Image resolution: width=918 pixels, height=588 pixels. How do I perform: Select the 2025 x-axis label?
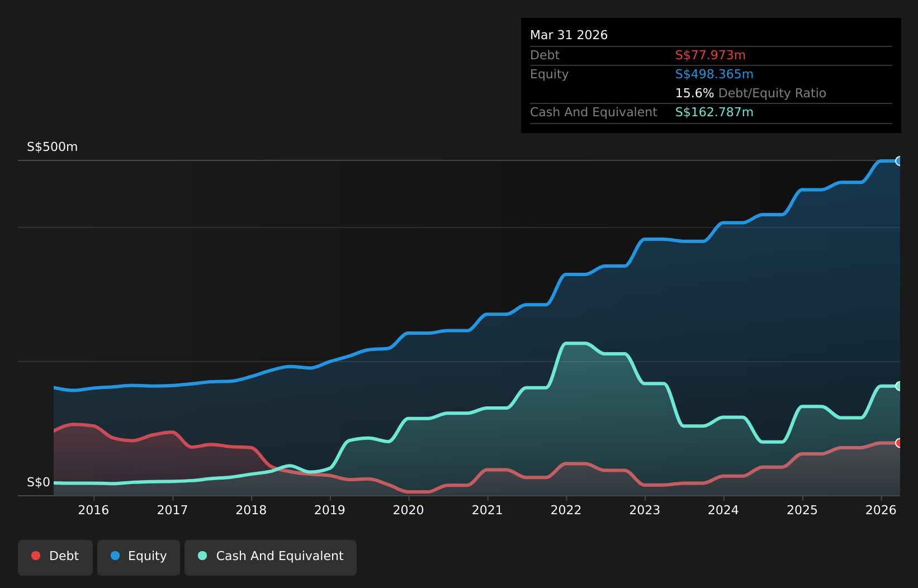point(802,510)
